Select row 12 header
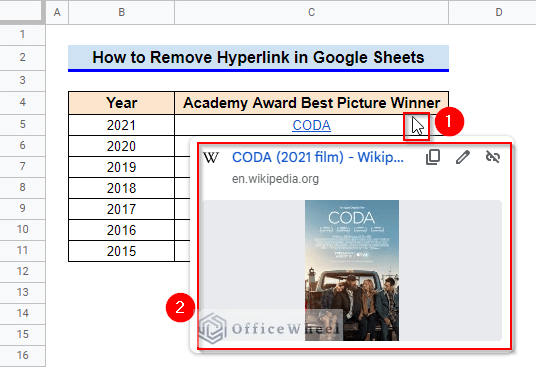This screenshot has height=367, width=536. tap(22, 272)
